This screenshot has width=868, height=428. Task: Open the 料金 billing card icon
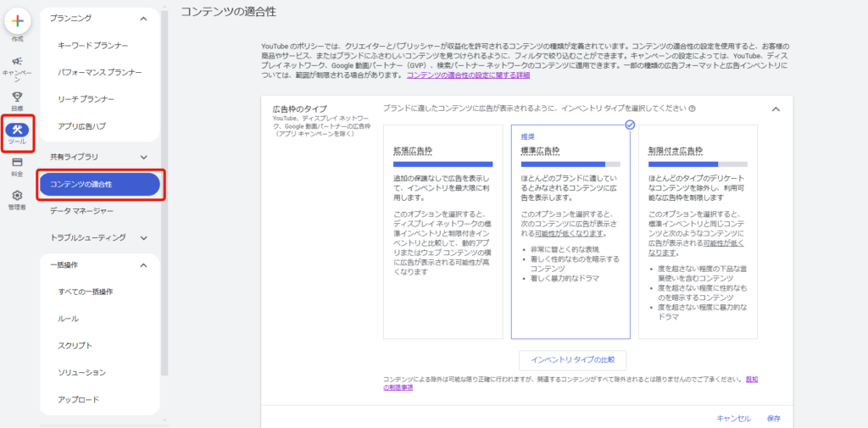18,162
